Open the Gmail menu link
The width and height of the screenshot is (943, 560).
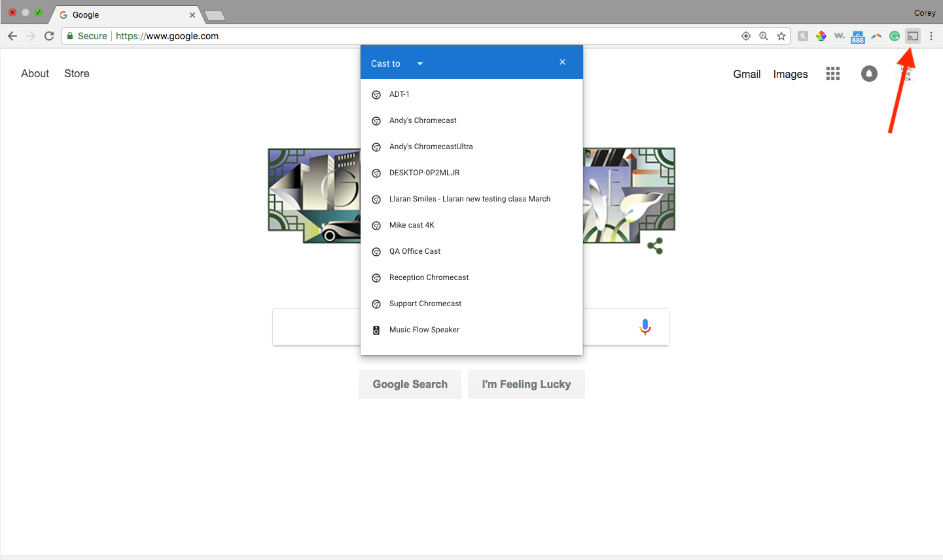tap(747, 74)
